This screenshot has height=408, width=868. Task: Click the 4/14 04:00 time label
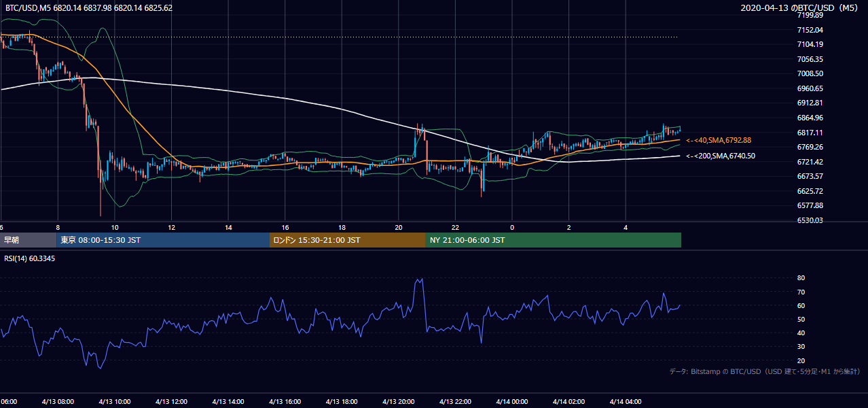pos(626,402)
